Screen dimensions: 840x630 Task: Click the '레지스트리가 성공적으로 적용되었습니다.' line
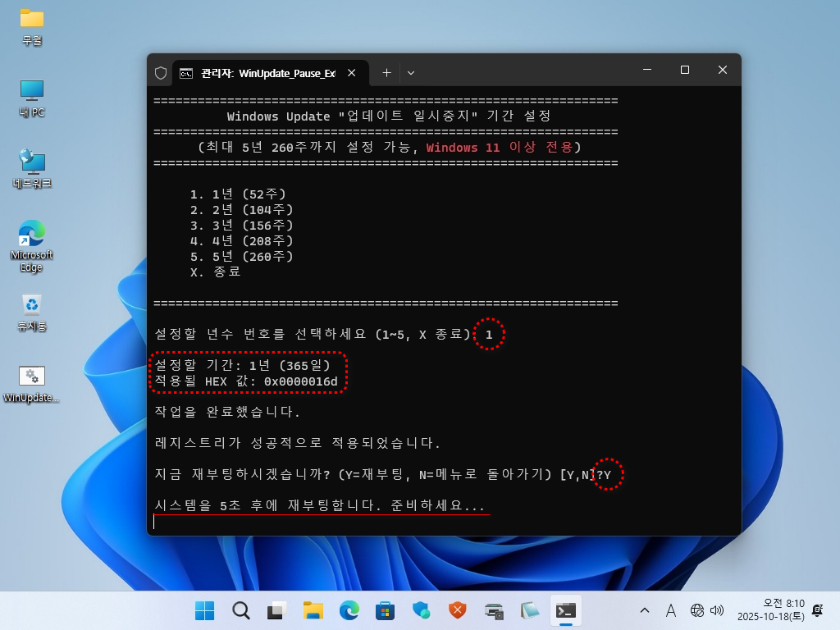[297, 443]
